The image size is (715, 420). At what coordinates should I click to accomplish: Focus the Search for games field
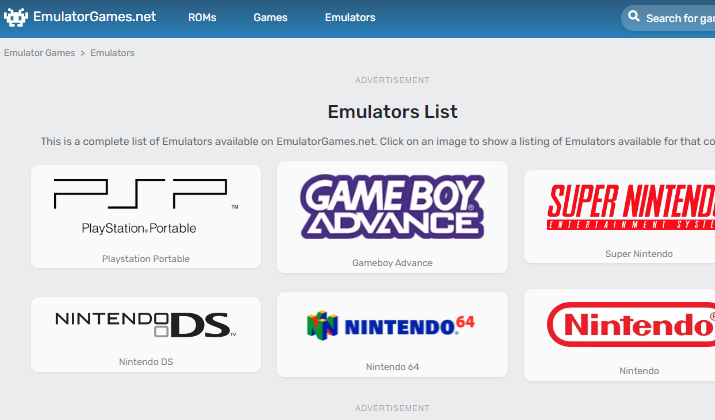pos(668,18)
